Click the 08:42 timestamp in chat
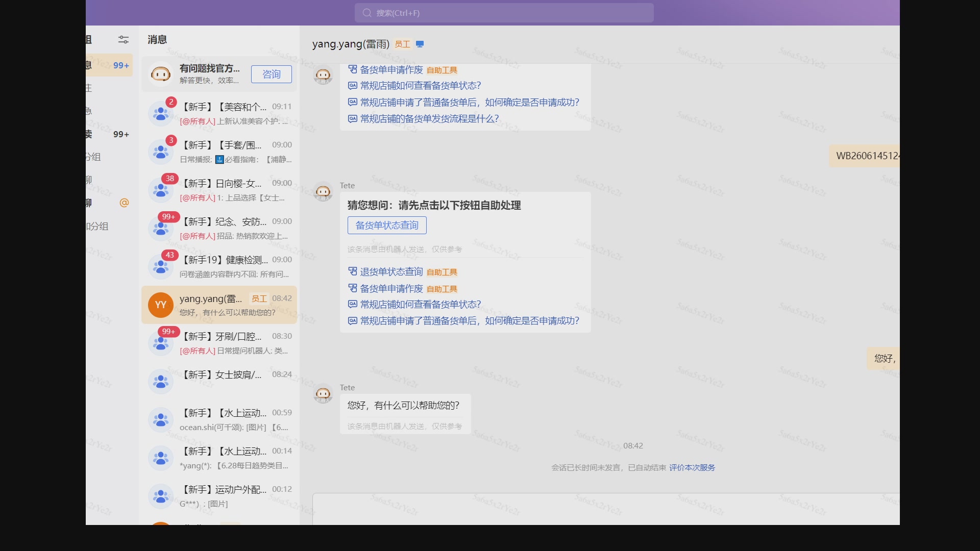The image size is (980, 551). pyautogui.click(x=633, y=445)
